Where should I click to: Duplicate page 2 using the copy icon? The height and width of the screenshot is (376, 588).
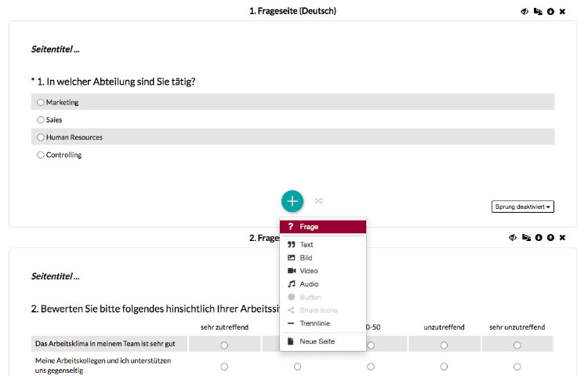click(x=526, y=237)
